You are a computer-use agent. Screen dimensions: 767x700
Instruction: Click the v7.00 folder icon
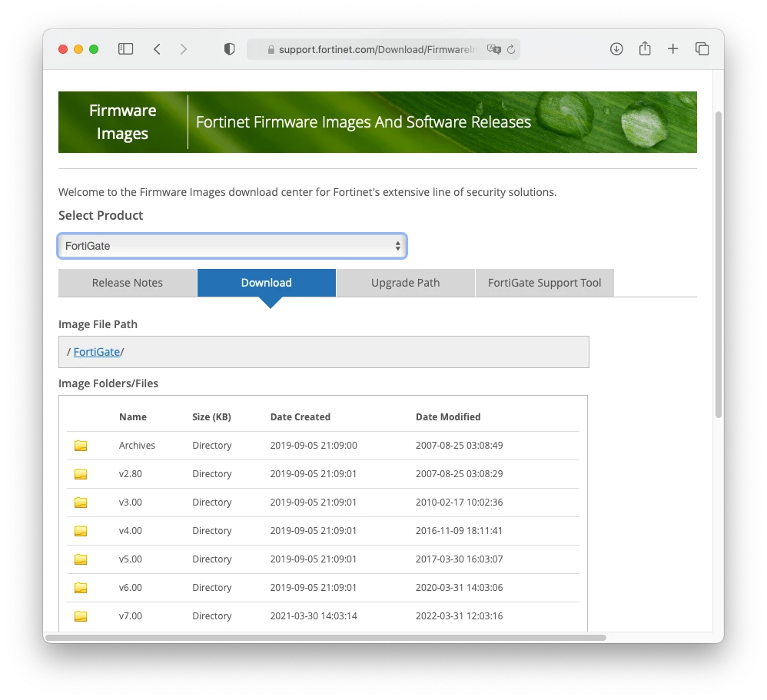pos(81,616)
